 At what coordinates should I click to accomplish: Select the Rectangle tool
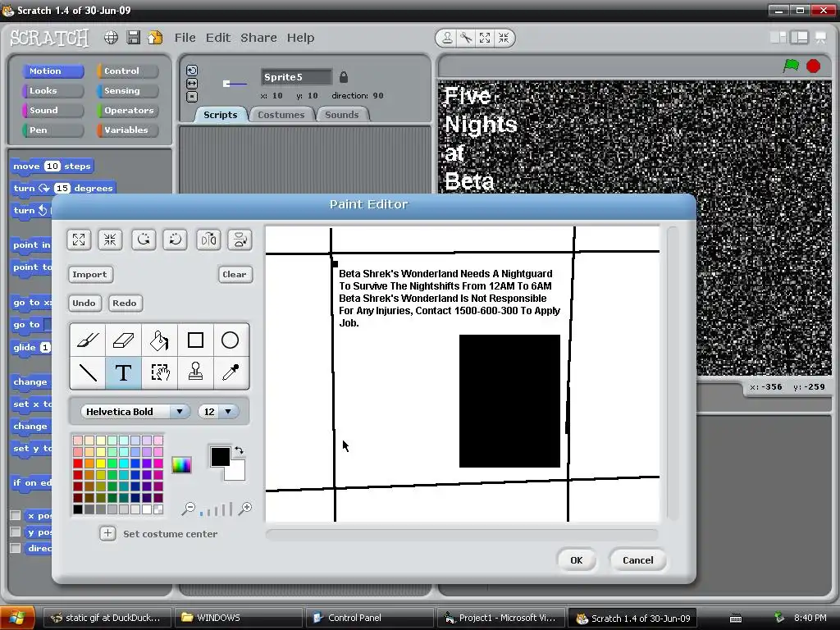pos(195,340)
